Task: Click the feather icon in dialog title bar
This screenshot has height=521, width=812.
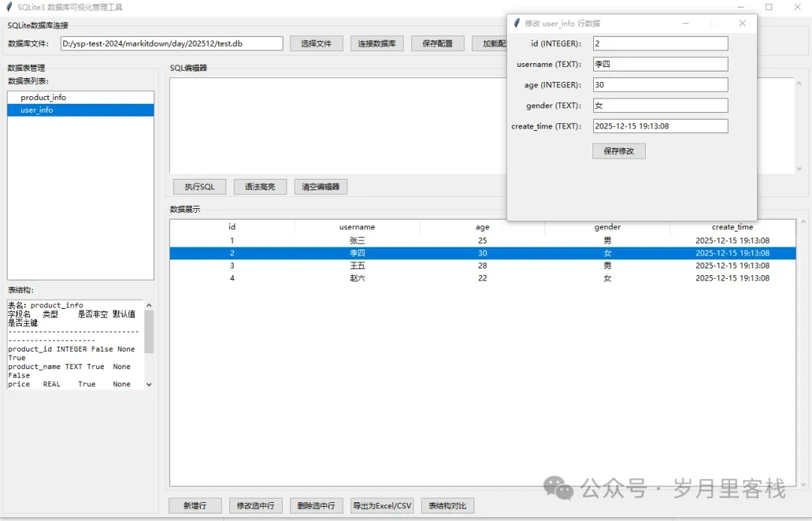Action: point(517,23)
